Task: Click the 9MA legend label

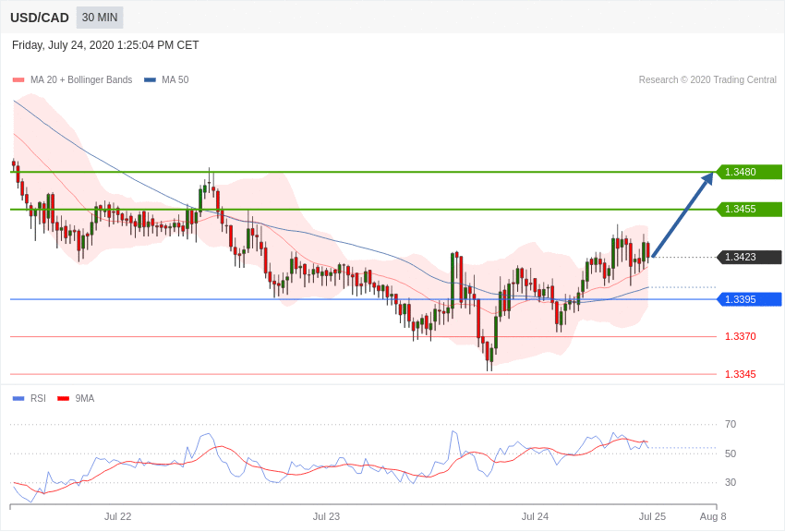Action: point(85,398)
